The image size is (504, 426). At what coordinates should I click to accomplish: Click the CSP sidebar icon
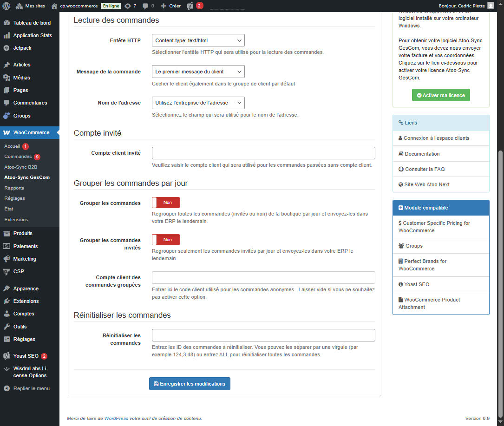coord(7,271)
